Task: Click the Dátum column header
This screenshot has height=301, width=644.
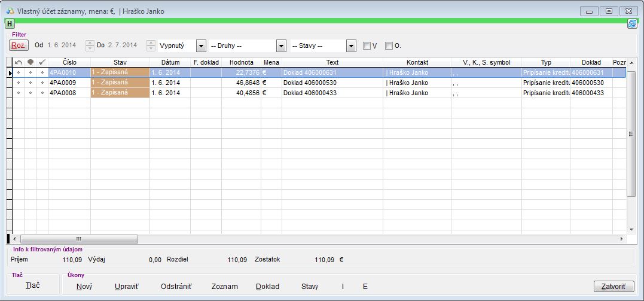Action: (170, 62)
